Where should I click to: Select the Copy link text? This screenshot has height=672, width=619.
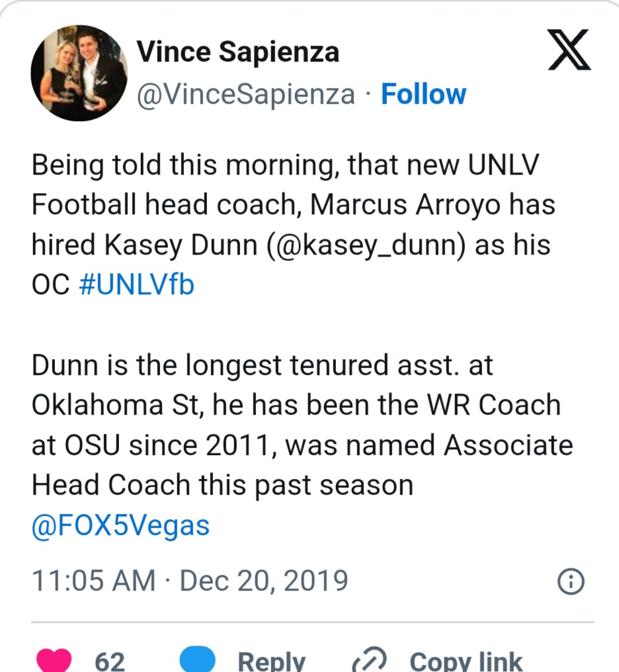click(466, 661)
